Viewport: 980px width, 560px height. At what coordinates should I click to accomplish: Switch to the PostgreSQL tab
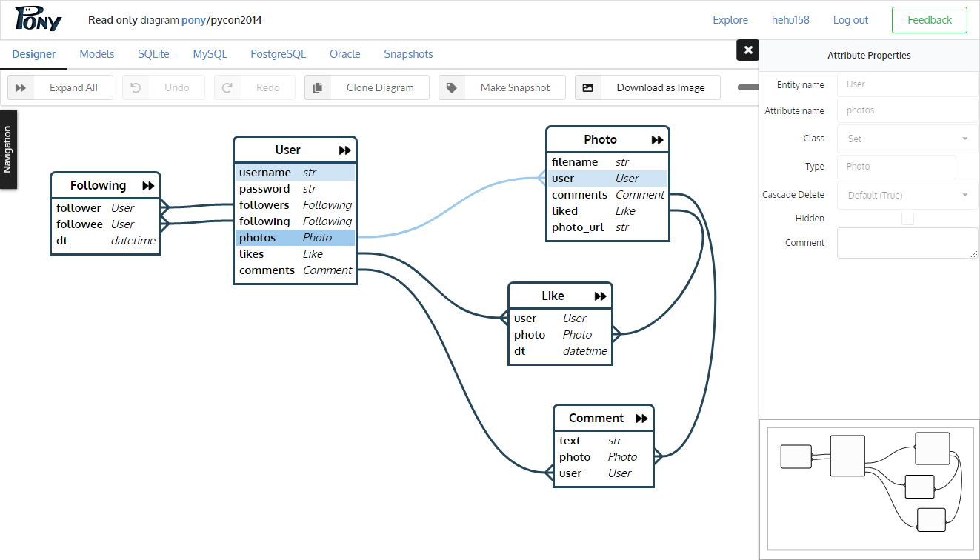(x=278, y=54)
